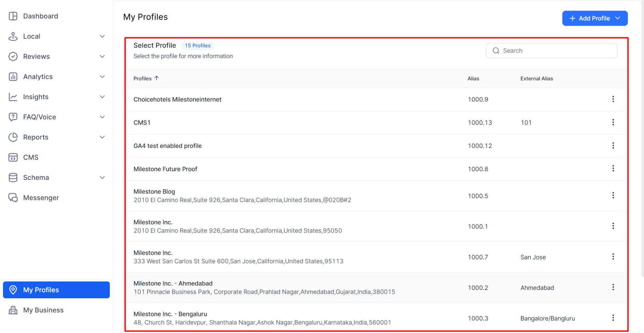Go to Dashboard in sidebar
Screen dimensions: 644x333
coord(56,16)
